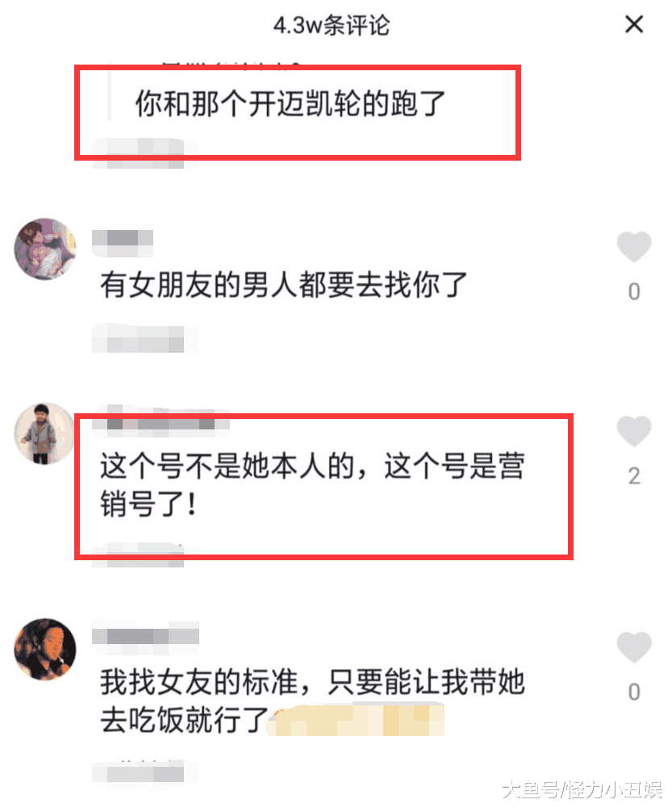Viewport: 672px width, 812px height.
Task: Like the comment about girlfriend standards
Action: point(634,647)
